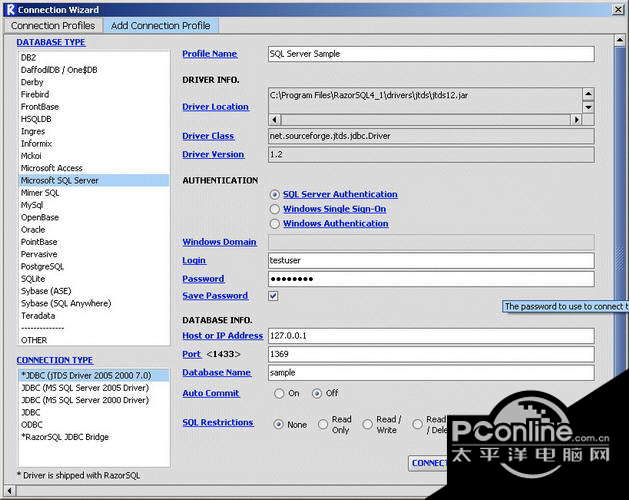Image resolution: width=629 pixels, height=500 pixels.
Task: Open the DATABASE TYPE heading link
Action: (x=51, y=42)
